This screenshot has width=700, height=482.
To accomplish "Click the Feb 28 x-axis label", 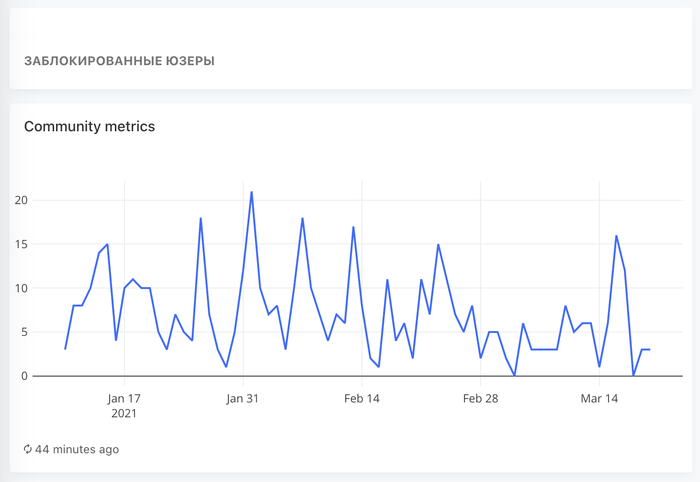I will (x=480, y=398).
